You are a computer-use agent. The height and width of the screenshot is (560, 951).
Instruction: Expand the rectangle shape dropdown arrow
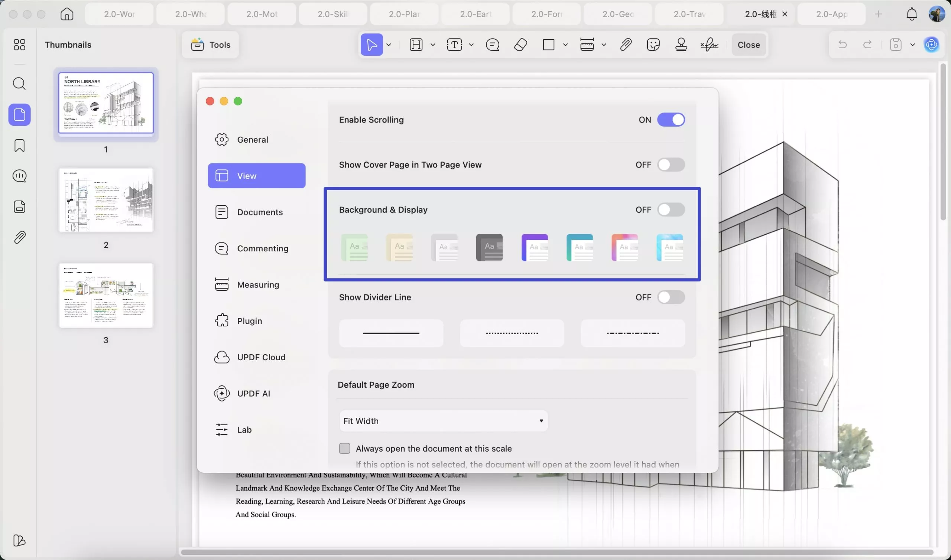click(565, 45)
